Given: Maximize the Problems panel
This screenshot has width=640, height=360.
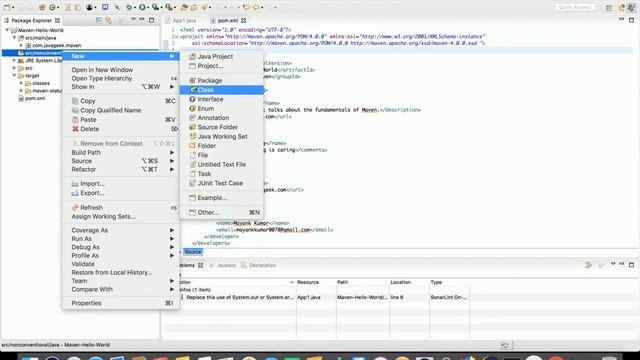Looking at the screenshot, I should pyautogui.click(x=631, y=264).
